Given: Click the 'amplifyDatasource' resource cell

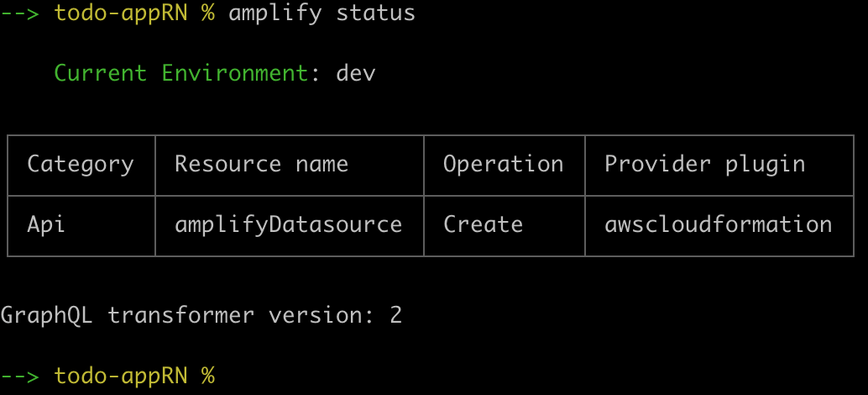Looking at the screenshot, I should tap(289, 224).
